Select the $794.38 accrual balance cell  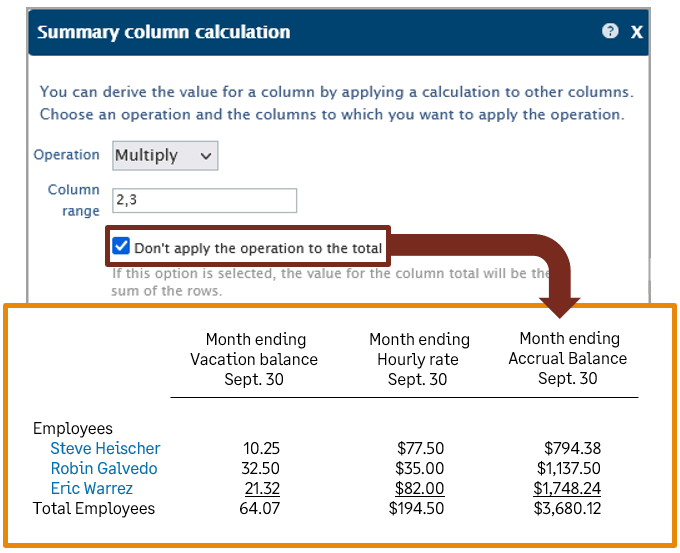pyautogui.click(x=572, y=449)
